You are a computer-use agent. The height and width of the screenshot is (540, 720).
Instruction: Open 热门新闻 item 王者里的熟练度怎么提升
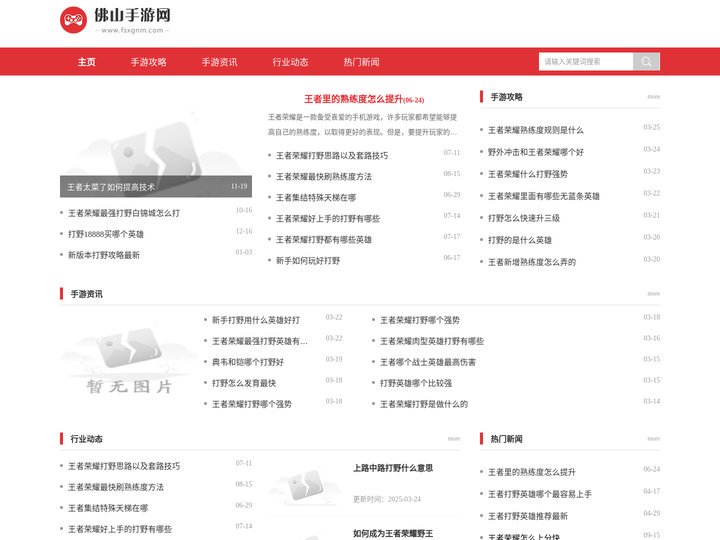[532, 472]
